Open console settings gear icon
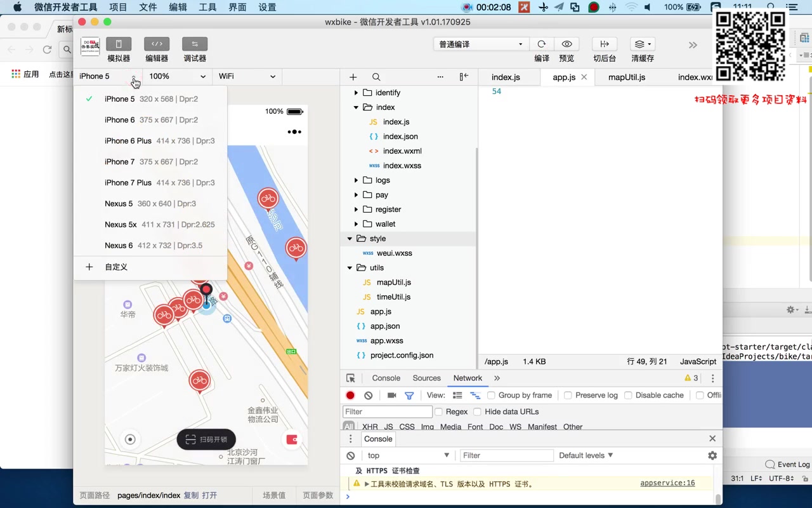 pos(712,455)
